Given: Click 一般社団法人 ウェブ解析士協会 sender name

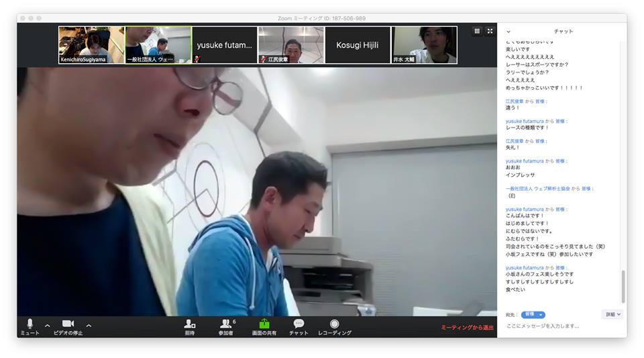Looking at the screenshot, I should coord(537,189).
